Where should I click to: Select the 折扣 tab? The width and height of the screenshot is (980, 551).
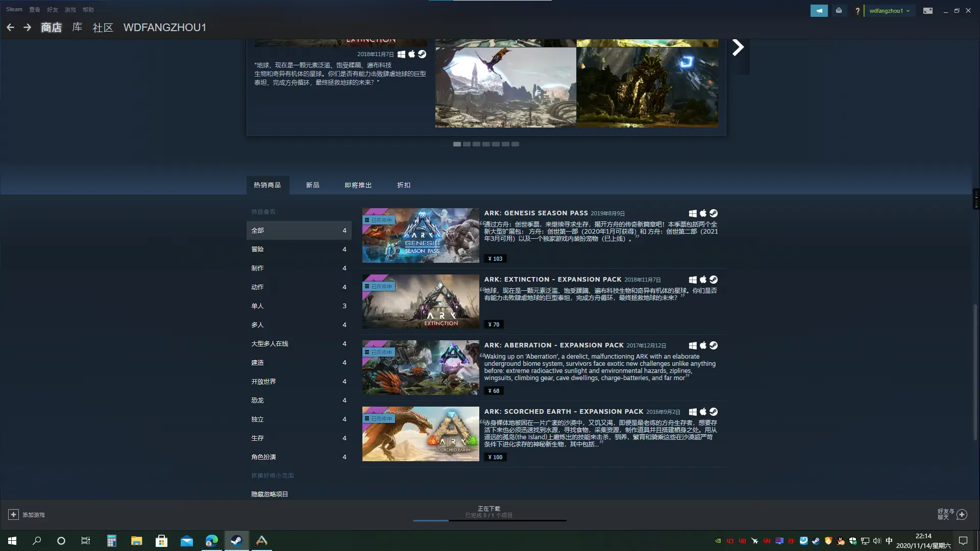click(x=404, y=185)
